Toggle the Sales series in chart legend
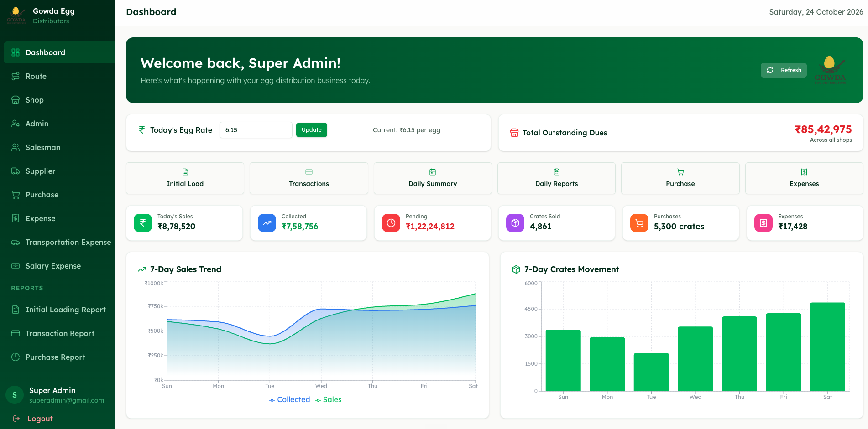 tap(328, 400)
